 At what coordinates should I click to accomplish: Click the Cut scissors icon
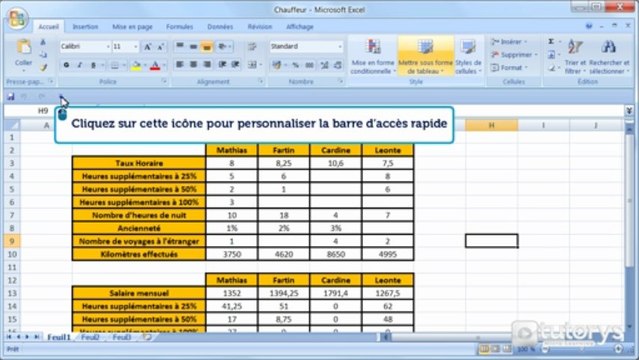pos(43,42)
